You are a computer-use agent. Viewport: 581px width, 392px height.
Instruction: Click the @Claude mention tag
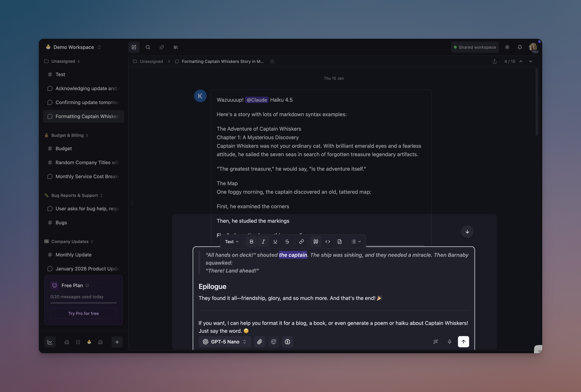257,100
